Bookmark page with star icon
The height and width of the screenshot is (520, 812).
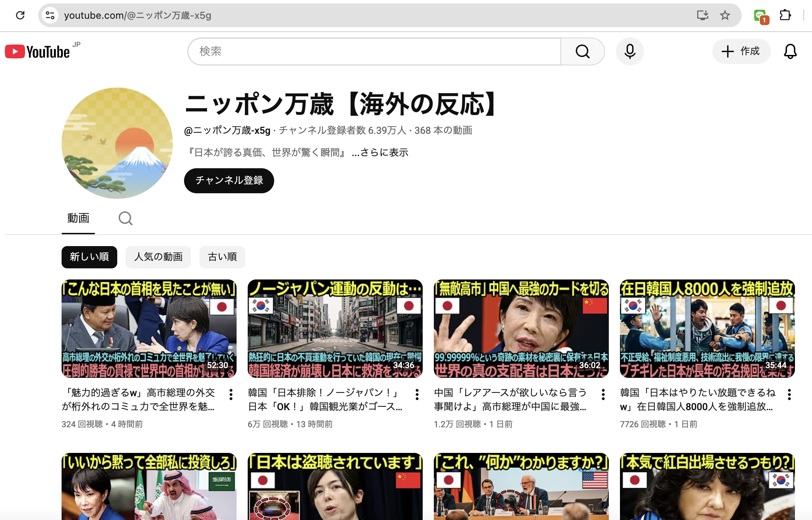725,15
